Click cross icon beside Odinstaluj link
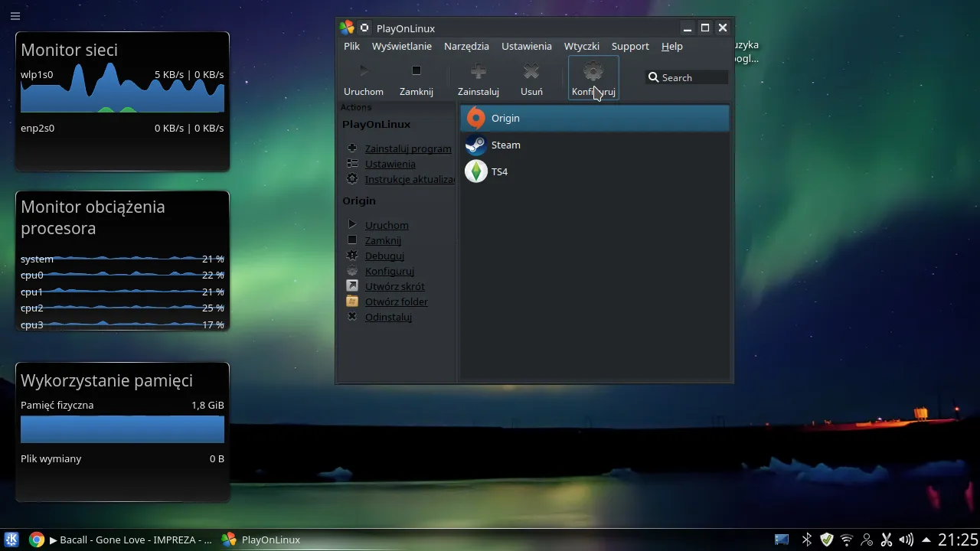980x551 pixels. pyautogui.click(x=352, y=317)
